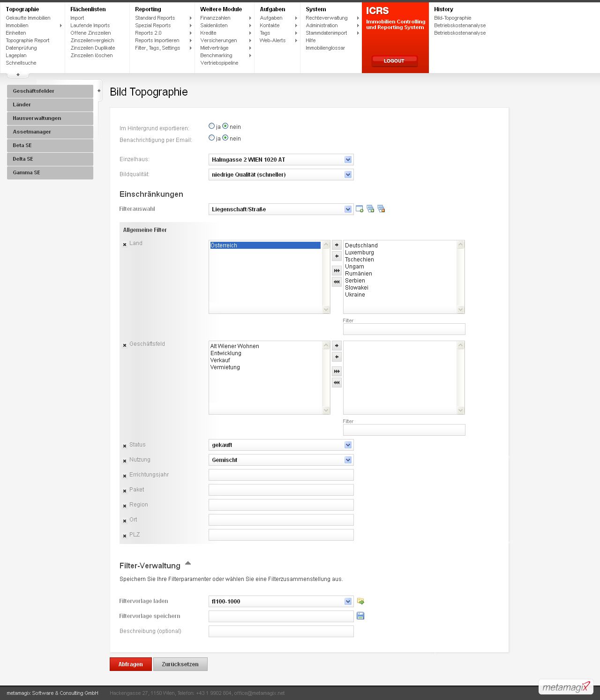Screen dimensions: 600x700
Task: Click the add all filters icon beside Filterauswahl
Action: tap(370, 209)
